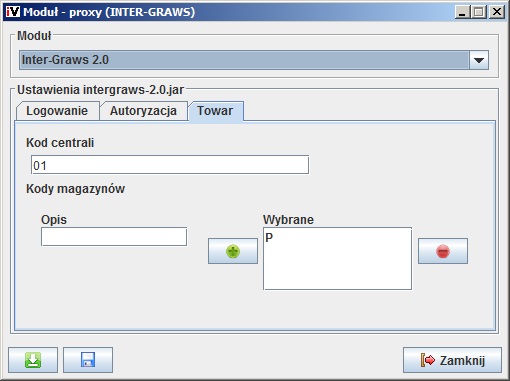
Task: Click the green plus add button
Action: pyautogui.click(x=233, y=251)
